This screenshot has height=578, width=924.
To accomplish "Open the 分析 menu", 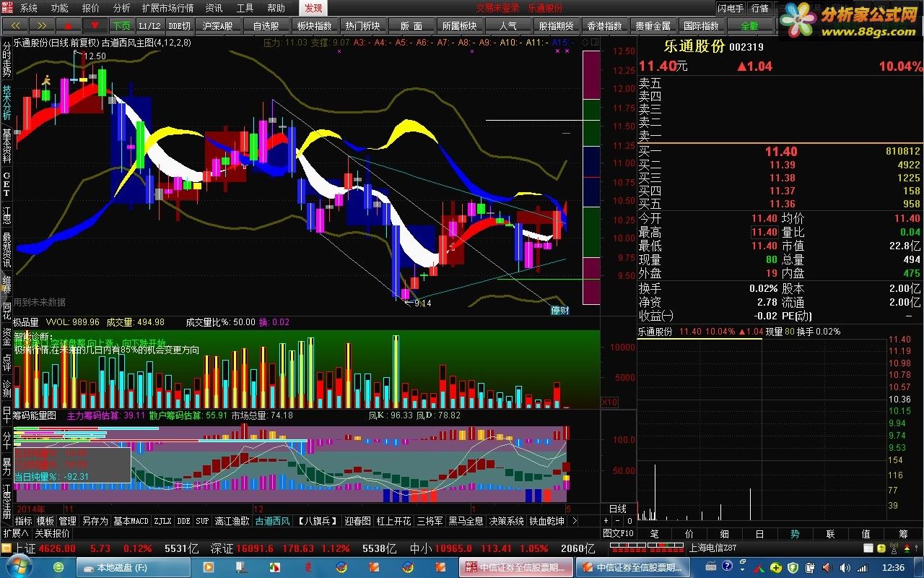I will pyautogui.click(x=122, y=8).
